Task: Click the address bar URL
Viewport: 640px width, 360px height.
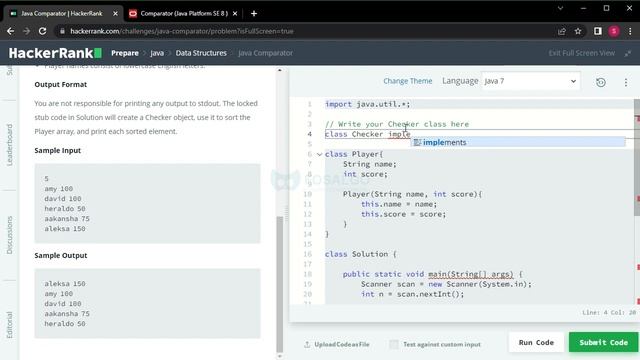Action: click(182, 31)
